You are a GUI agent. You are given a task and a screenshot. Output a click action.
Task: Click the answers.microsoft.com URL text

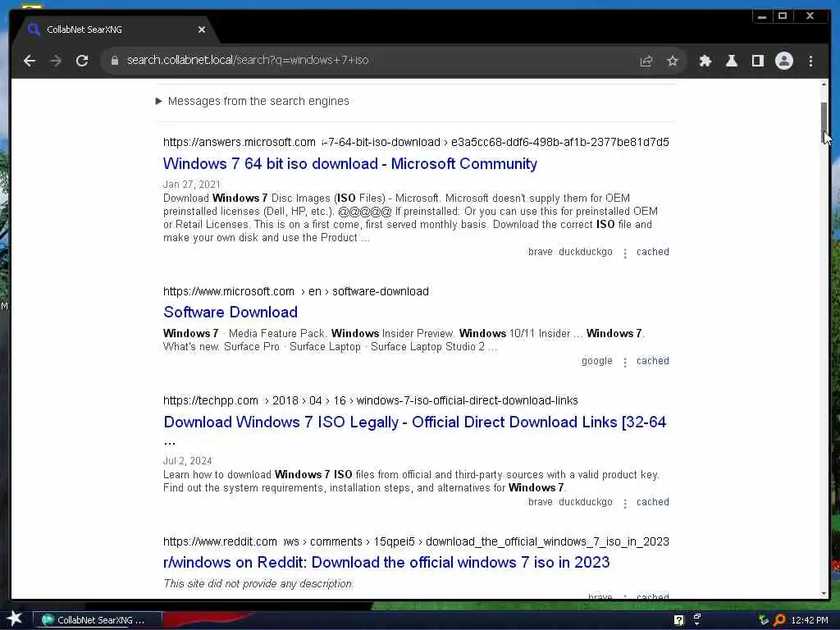click(x=239, y=142)
